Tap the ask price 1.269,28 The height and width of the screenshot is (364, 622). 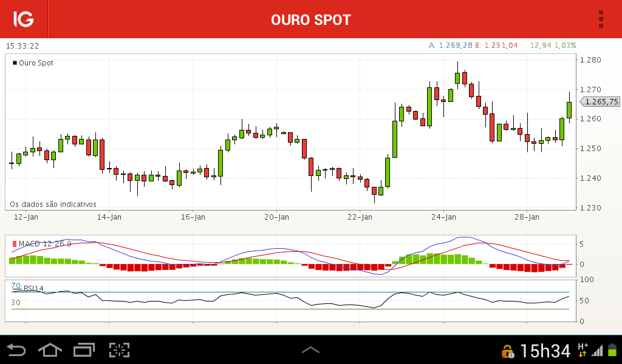[x=456, y=45]
